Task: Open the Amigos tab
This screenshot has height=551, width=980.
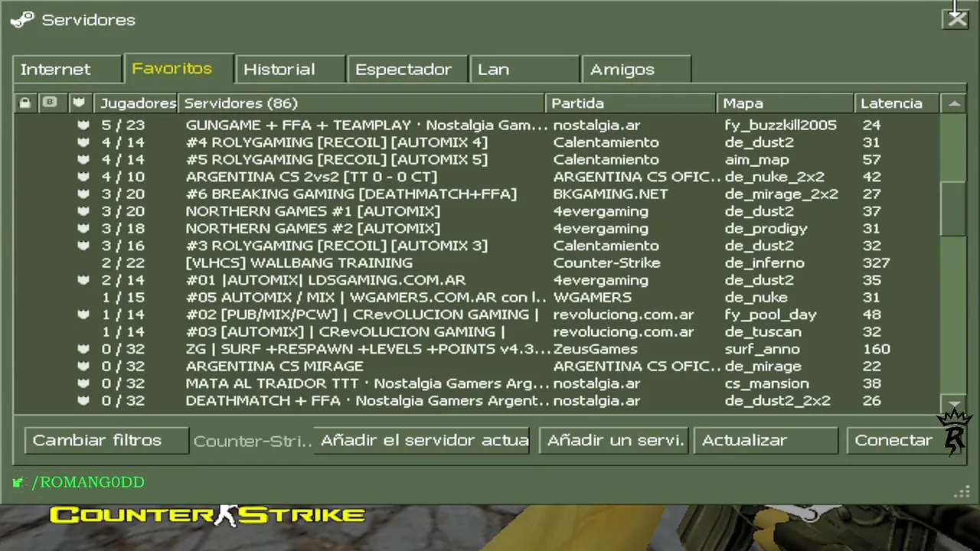Action: pos(636,69)
